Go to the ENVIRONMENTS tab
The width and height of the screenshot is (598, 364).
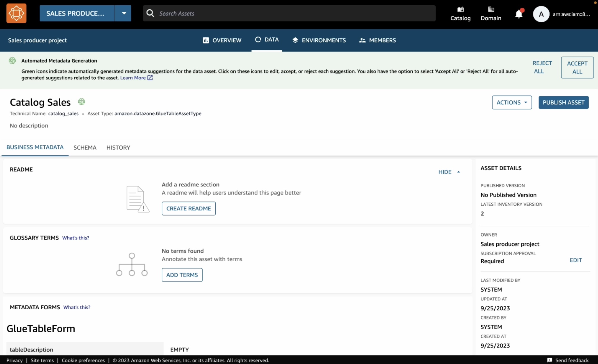(x=319, y=40)
